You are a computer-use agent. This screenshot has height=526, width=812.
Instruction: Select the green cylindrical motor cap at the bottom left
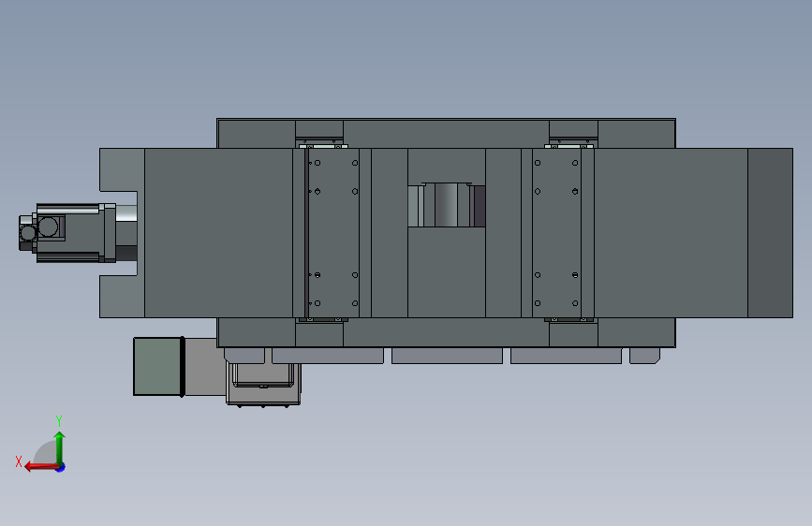pos(158,366)
